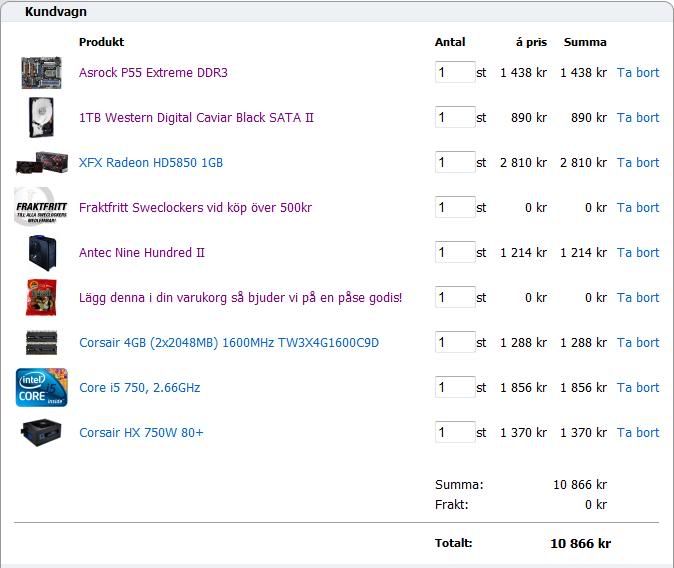
Task: Open the Asrock P55 Extreme DDR3 link
Action: (x=153, y=73)
